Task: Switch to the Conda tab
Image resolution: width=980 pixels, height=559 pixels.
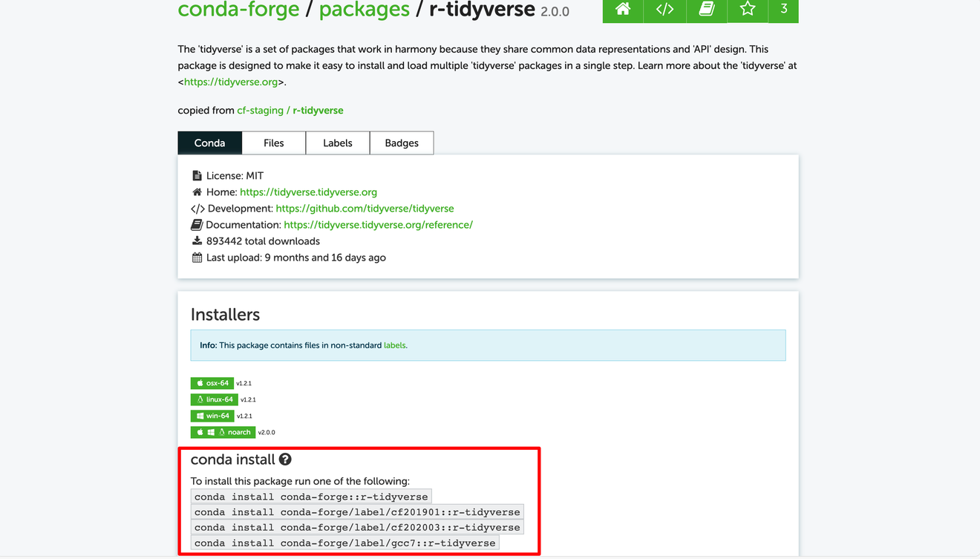Action: (210, 143)
